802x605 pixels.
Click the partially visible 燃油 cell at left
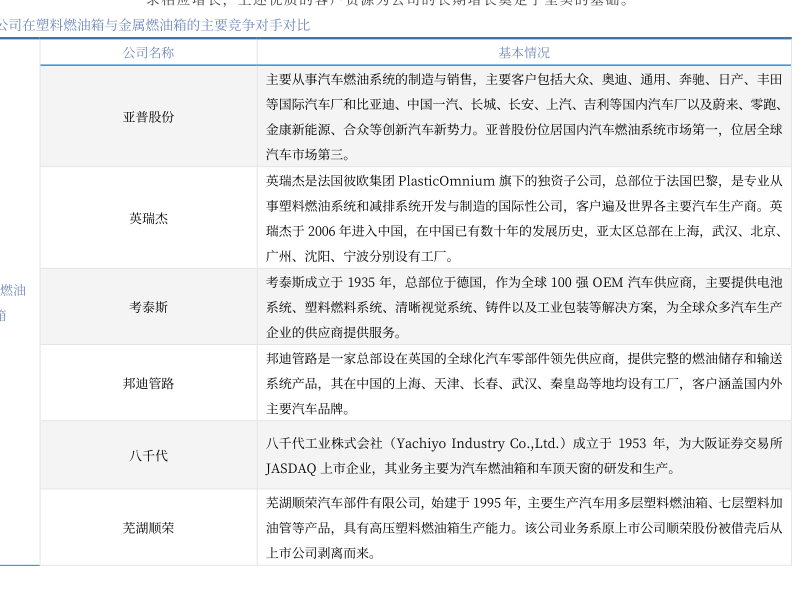tap(13, 291)
